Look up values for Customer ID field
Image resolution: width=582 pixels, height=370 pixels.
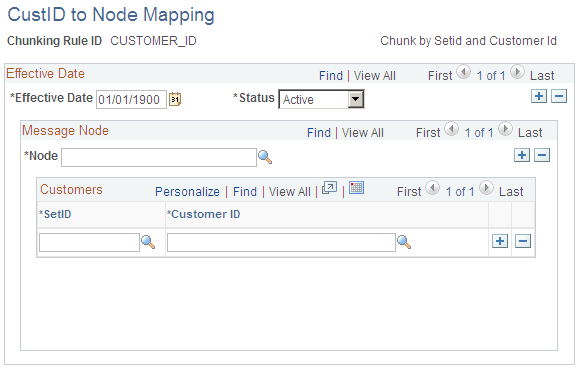pos(404,242)
